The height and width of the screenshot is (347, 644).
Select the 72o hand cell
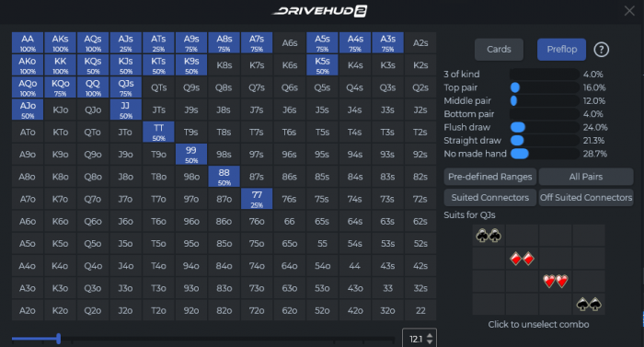pyautogui.click(x=257, y=310)
